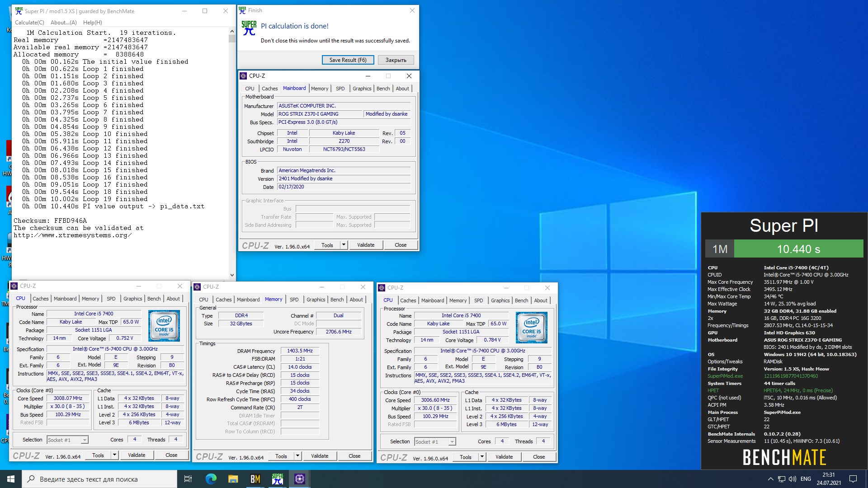Show hidden system tray icons
Viewport: 868px width, 488px height.
[x=770, y=479]
